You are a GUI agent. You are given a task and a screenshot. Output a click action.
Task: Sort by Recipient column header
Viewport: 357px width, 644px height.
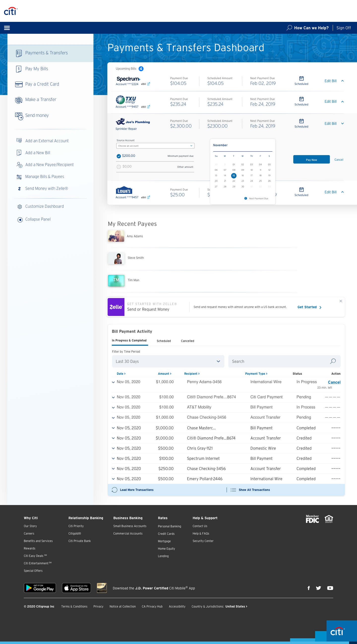[x=192, y=373]
